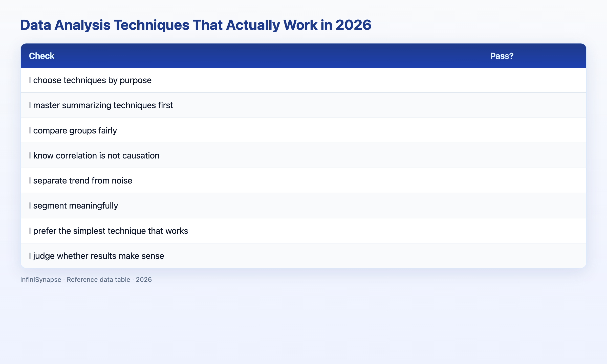This screenshot has height=364, width=607.
Task: Select 'I choose techniques by purpose' row
Action: point(303,80)
